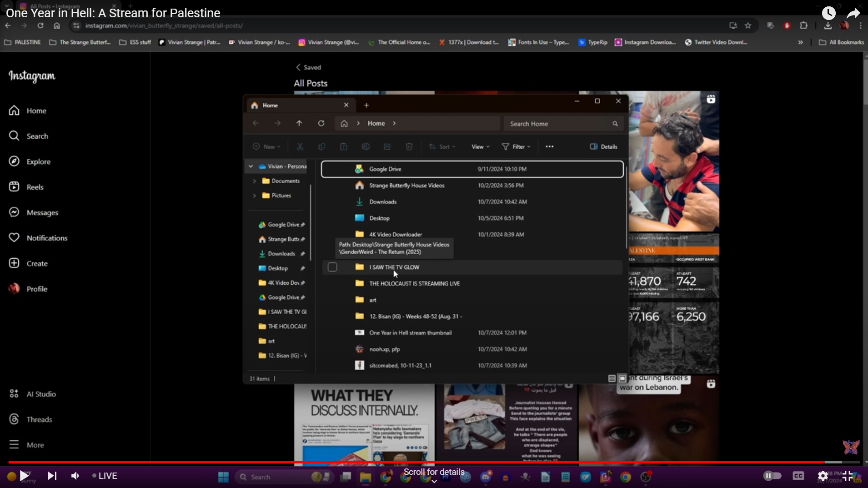The image size is (868, 488).
Task: Select One Year in Hell stream thumbnail file
Action: [472, 332]
